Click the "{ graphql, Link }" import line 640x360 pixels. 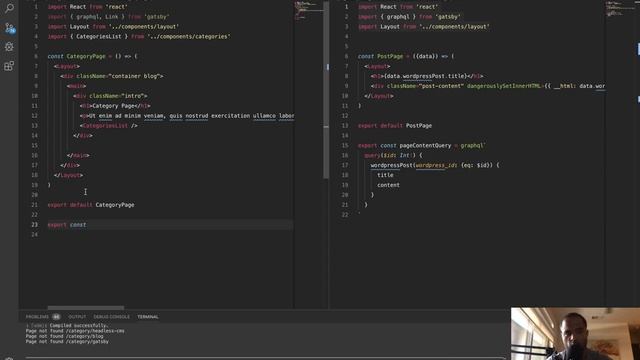[x=108, y=17]
